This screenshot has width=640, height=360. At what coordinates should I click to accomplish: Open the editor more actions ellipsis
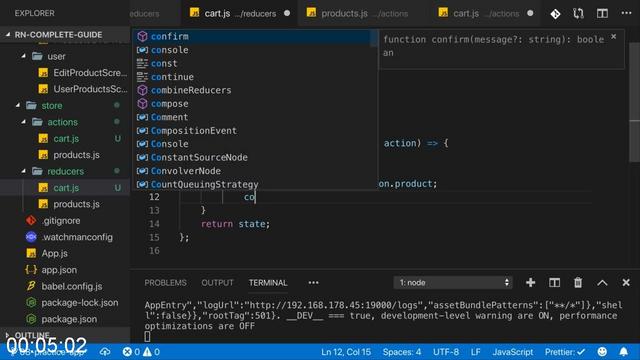(626, 13)
